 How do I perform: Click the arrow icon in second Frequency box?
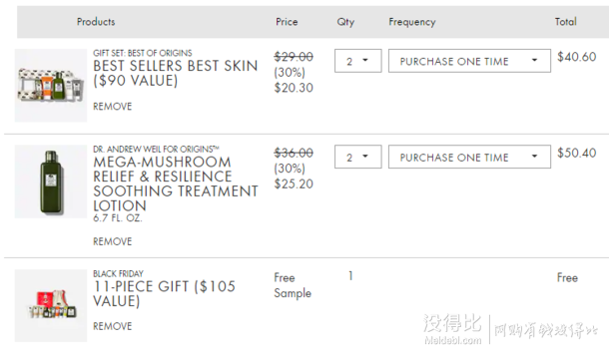point(534,157)
